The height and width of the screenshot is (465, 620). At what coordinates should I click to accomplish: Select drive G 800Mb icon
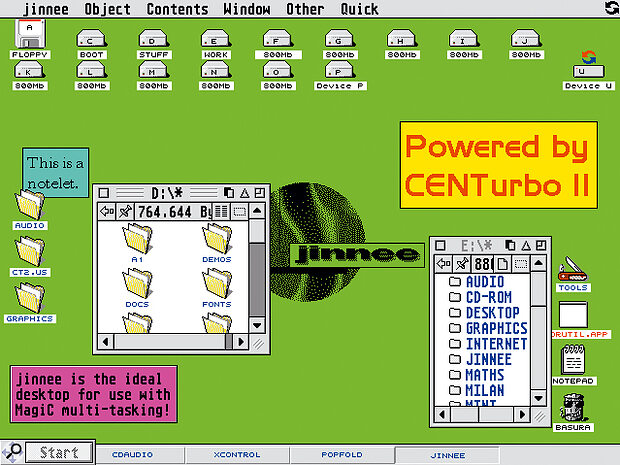[x=340, y=39]
